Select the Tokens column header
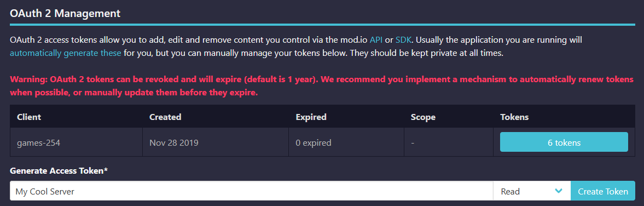The width and height of the screenshot is (644, 206). point(514,117)
